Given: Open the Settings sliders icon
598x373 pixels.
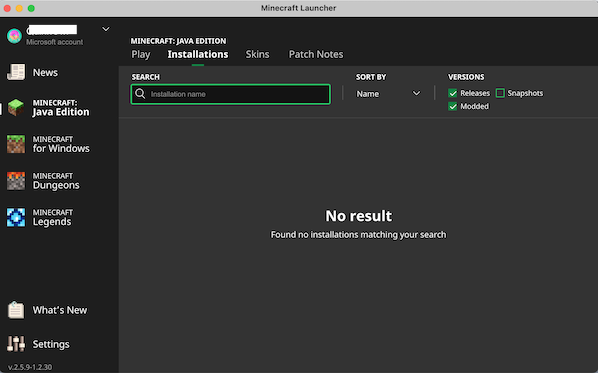Looking at the screenshot, I should pos(16,344).
